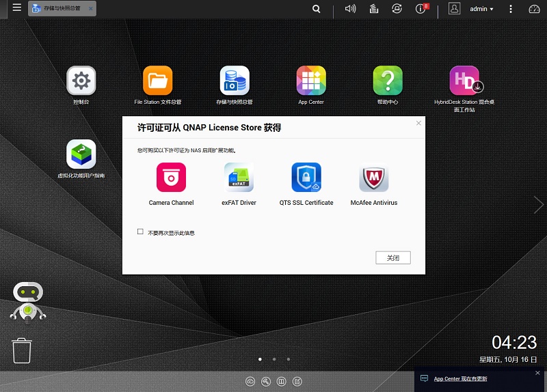Open the three-dot more options menu

511,9
